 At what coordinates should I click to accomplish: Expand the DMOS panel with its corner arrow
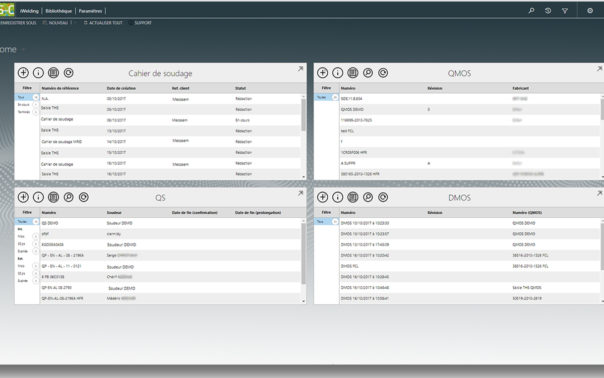[600, 193]
